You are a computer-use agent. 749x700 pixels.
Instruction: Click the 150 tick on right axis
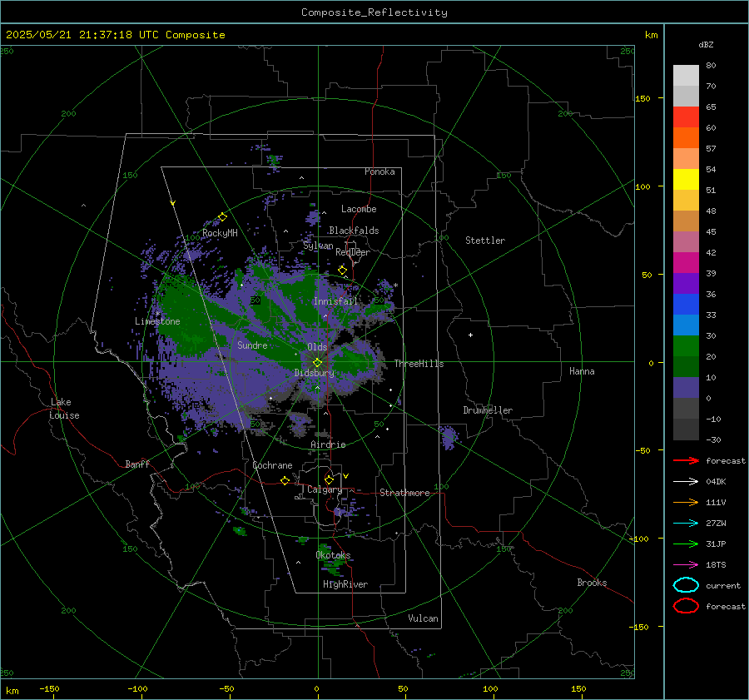(x=643, y=98)
